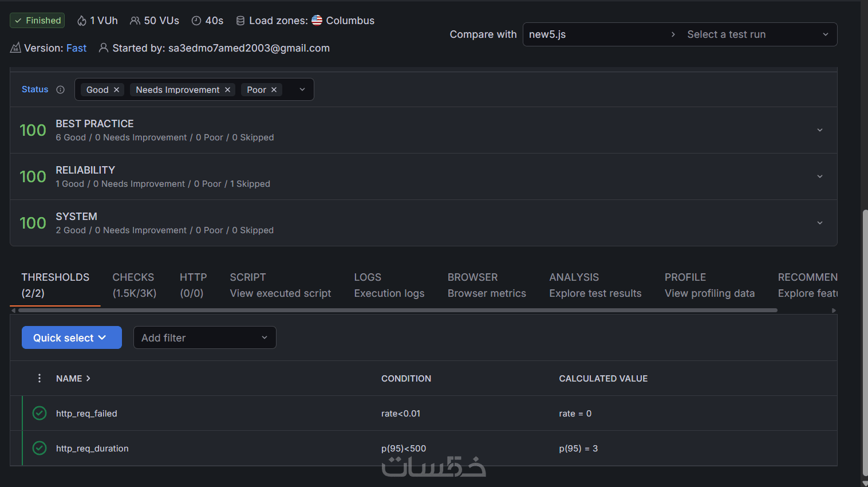This screenshot has height=487, width=868.
Task: Open the new5.js compare script selector
Action: coord(602,34)
